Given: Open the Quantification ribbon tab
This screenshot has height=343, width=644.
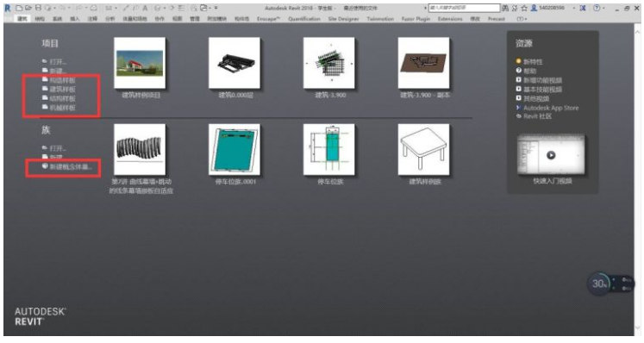Looking at the screenshot, I should pyautogui.click(x=304, y=19).
